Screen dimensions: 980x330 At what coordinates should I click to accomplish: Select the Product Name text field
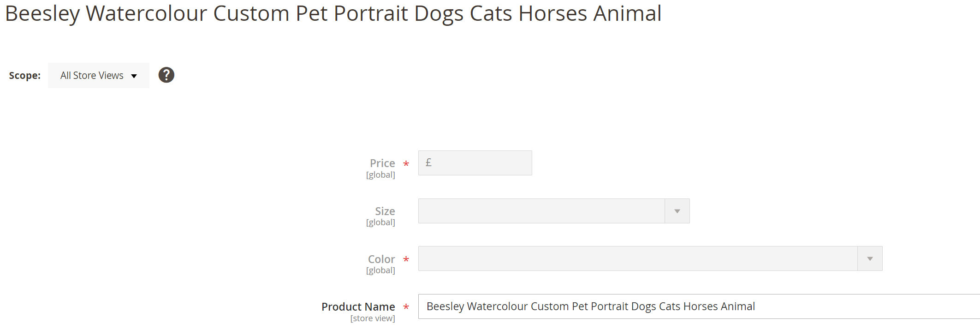click(x=646, y=306)
